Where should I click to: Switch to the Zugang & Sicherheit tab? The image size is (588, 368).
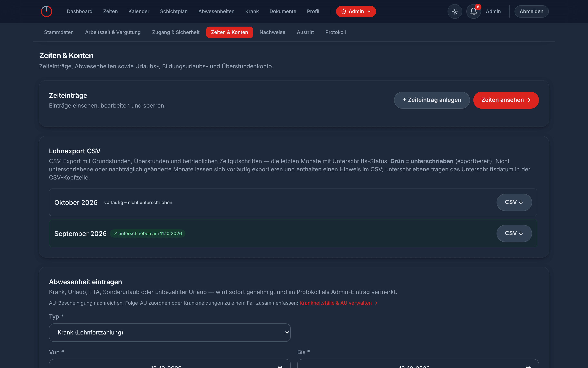coord(176,32)
